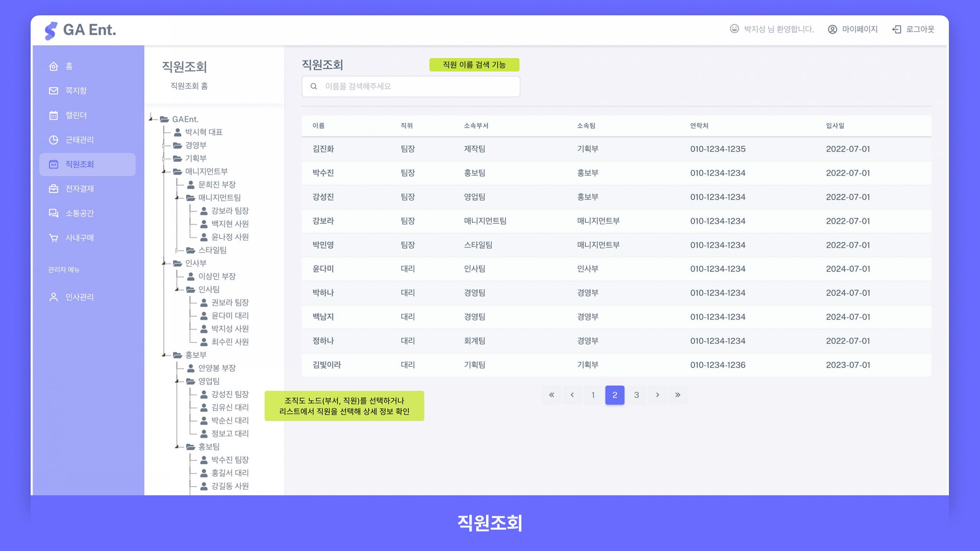Click the folder icon for 스타일팀
980x551 pixels.
pos(190,250)
